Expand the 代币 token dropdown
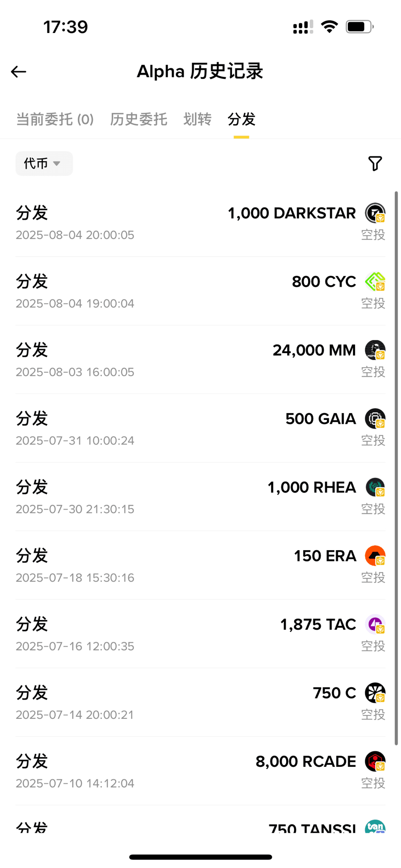 44,164
